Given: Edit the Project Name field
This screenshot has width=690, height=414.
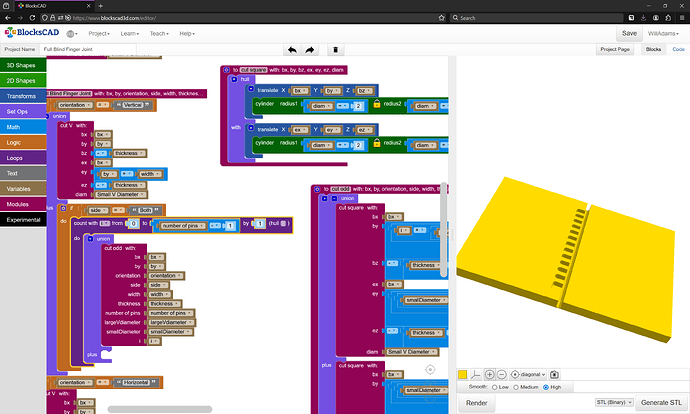Looking at the screenshot, I should [88, 49].
